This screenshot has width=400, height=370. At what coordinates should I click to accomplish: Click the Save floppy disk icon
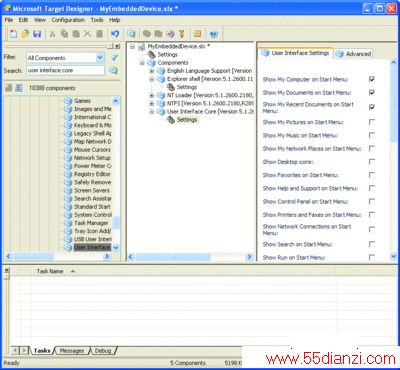point(37,34)
